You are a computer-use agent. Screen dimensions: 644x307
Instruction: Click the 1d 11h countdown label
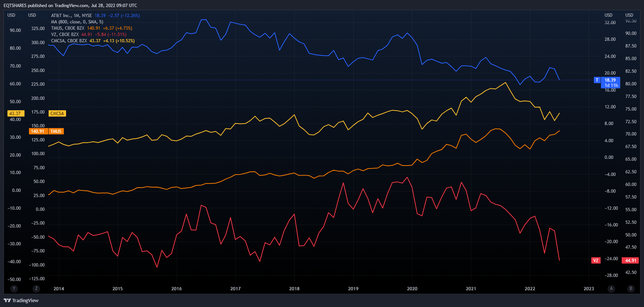pyautogui.click(x=611, y=85)
